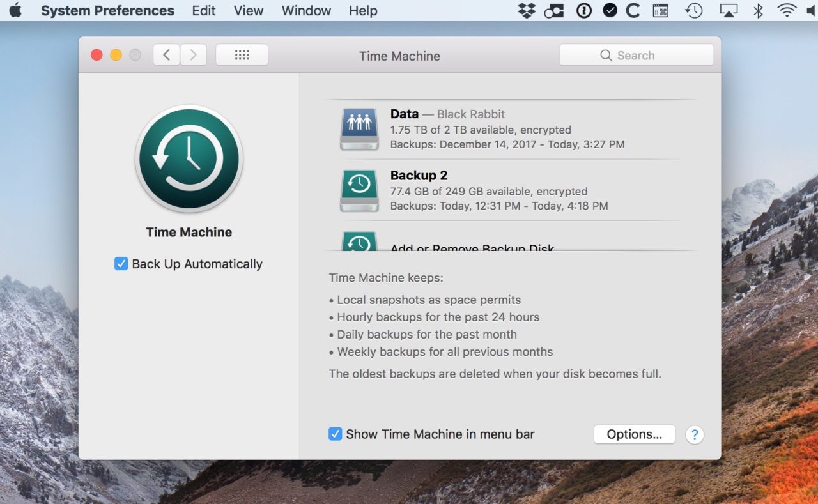
Task: Click 'Backups: December 14, 2017' line
Action: [x=507, y=144]
